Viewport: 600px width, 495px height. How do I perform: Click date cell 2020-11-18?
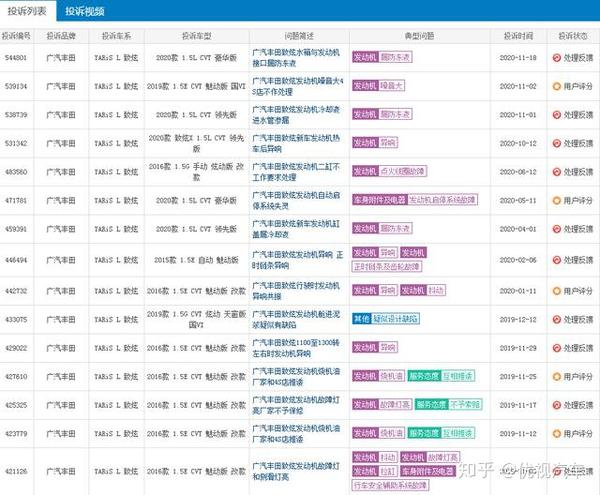[518, 58]
